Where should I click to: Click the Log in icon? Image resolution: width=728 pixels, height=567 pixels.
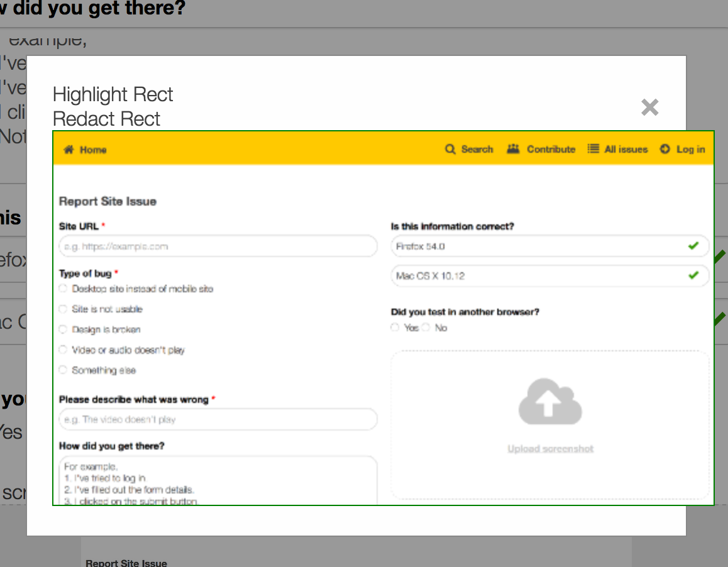pos(665,149)
